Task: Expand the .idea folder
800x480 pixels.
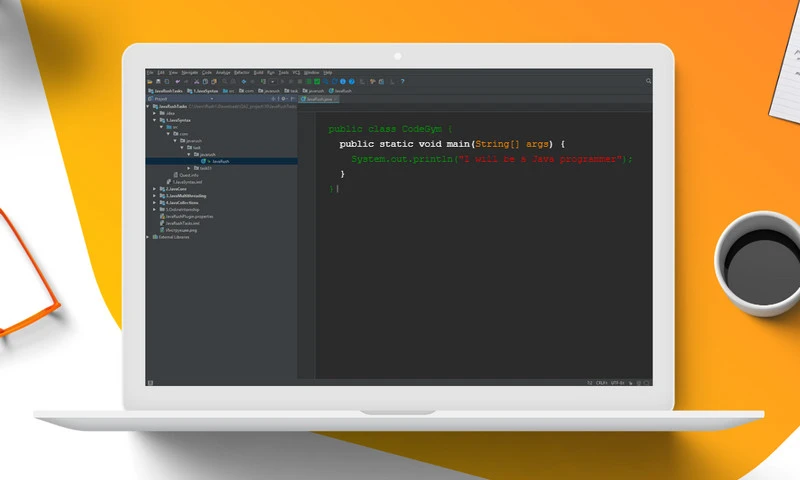Action: click(155, 113)
